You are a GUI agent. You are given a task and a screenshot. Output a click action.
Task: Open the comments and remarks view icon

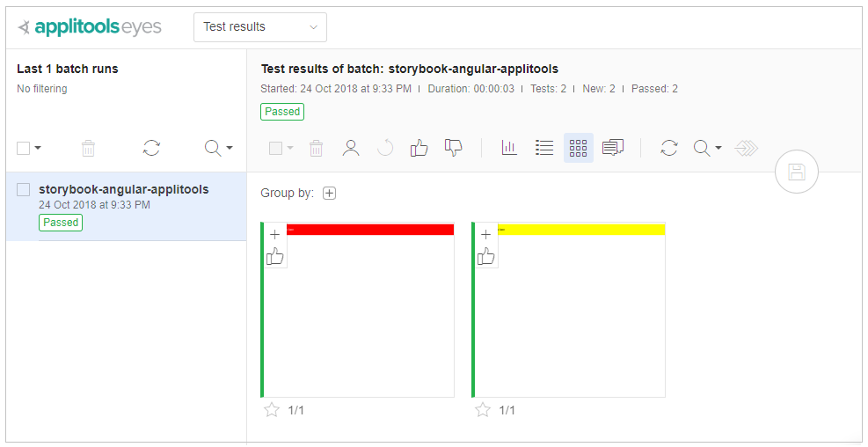(x=613, y=148)
